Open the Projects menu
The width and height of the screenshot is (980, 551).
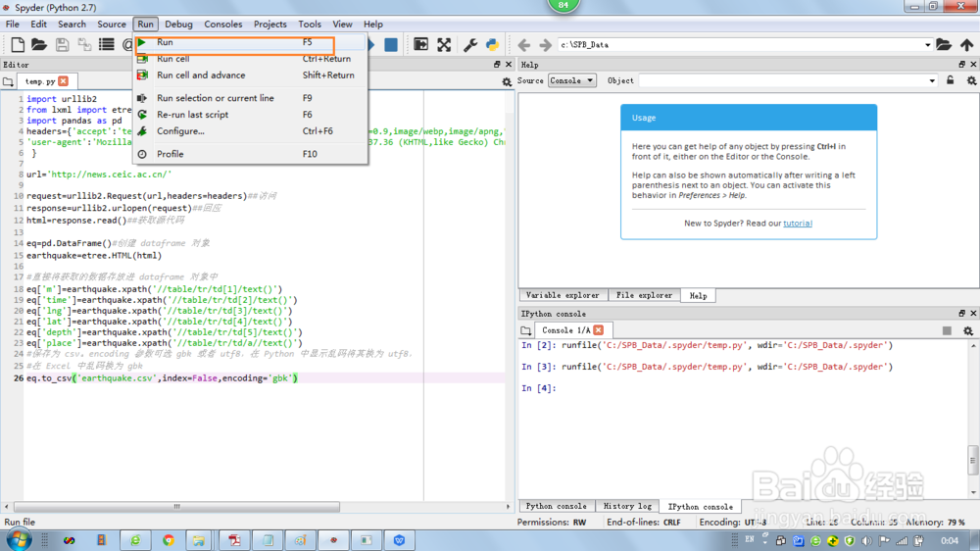(270, 24)
